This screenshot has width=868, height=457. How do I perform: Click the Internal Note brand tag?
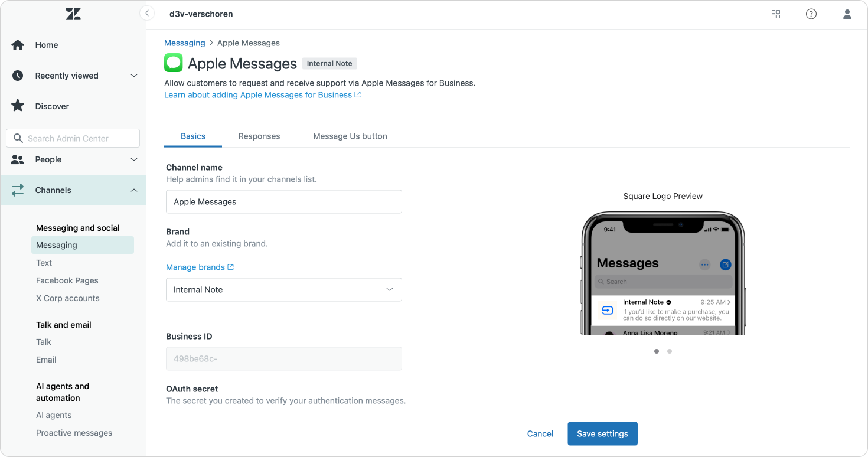pyautogui.click(x=329, y=63)
